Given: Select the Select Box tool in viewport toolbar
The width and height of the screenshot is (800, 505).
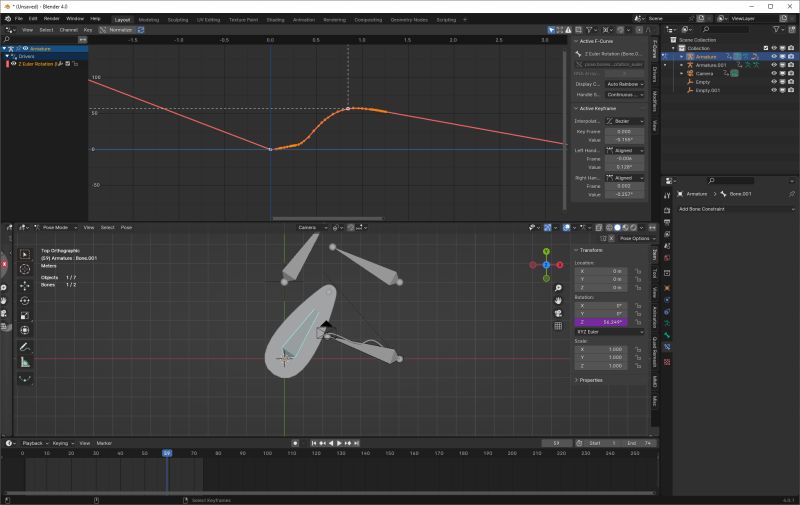Looking at the screenshot, I should (24, 254).
